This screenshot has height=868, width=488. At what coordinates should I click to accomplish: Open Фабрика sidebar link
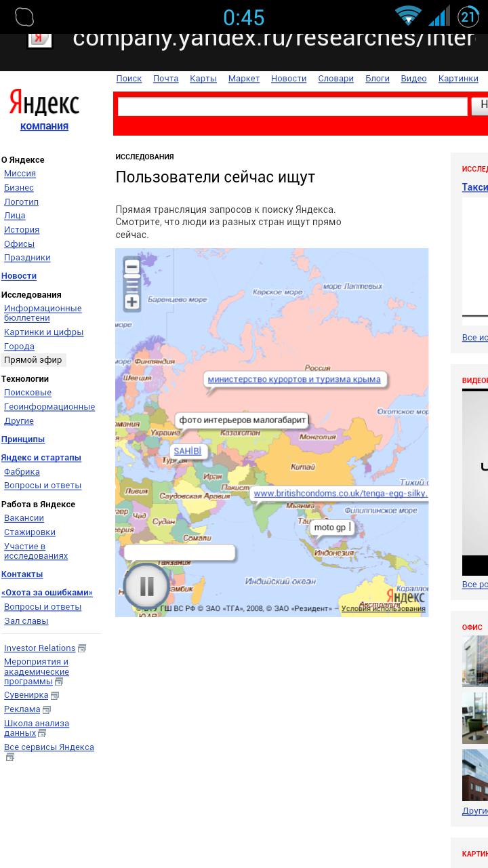(22, 472)
